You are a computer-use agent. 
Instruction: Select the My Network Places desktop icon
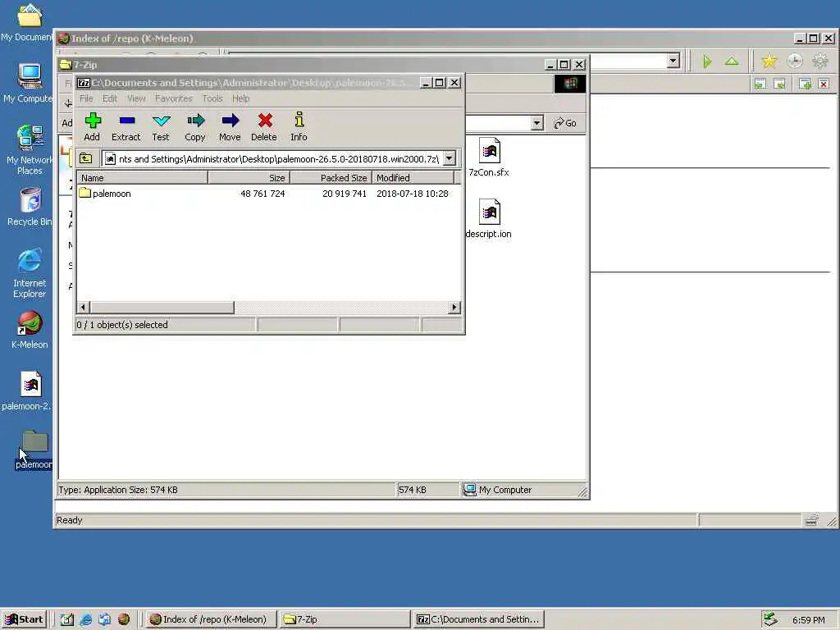click(x=30, y=149)
